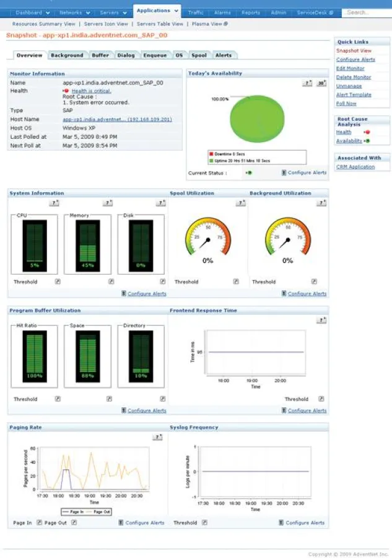Edit Spool Utilization threshold icon
The width and height of the screenshot is (392, 558).
pos(236,281)
